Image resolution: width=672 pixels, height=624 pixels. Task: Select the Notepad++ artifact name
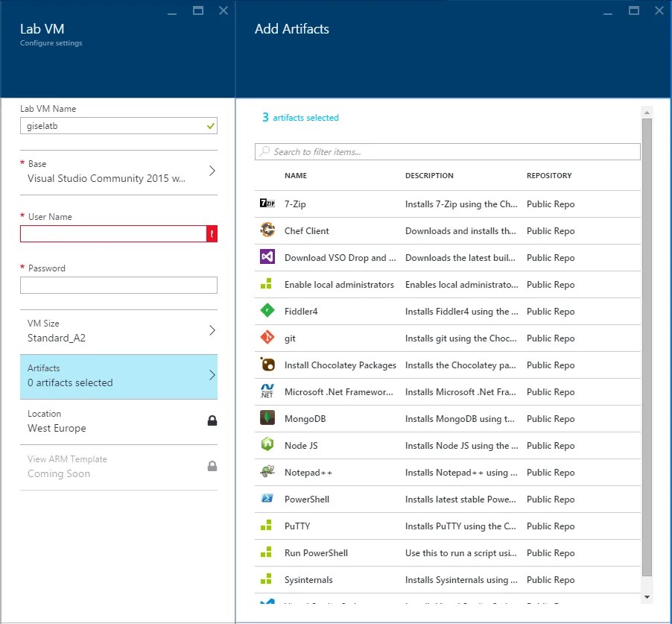(308, 473)
